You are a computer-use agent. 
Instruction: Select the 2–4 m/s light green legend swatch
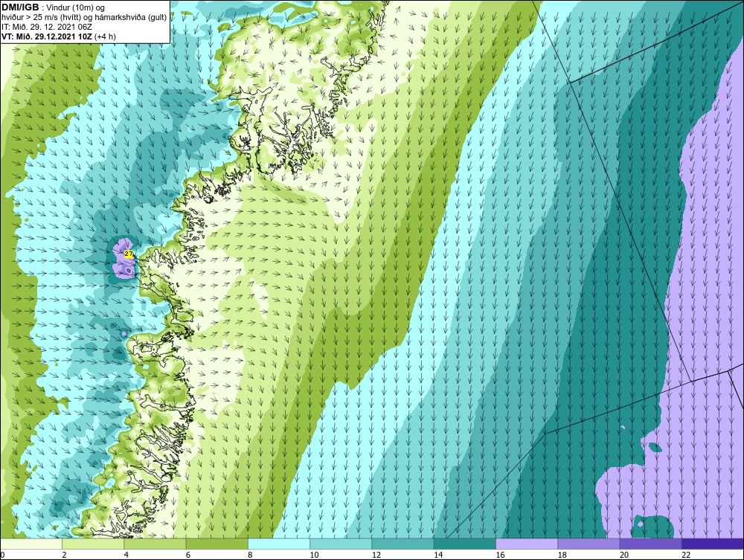click(x=93, y=544)
